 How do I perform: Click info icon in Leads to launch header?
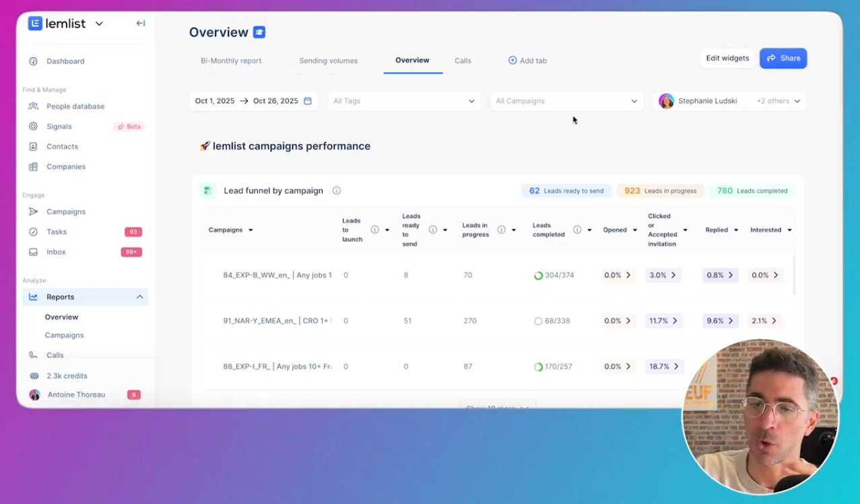pos(375,229)
